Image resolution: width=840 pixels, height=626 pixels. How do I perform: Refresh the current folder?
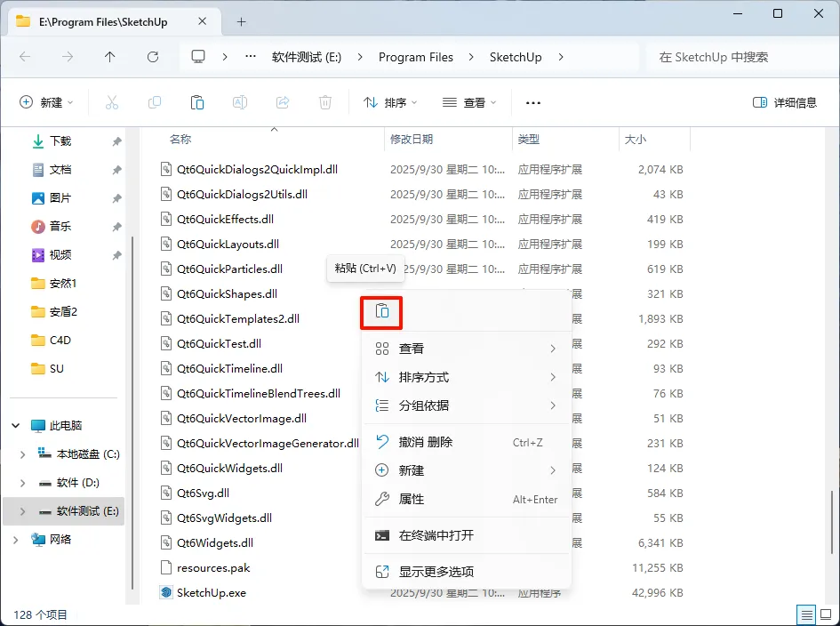coord(153,57)
